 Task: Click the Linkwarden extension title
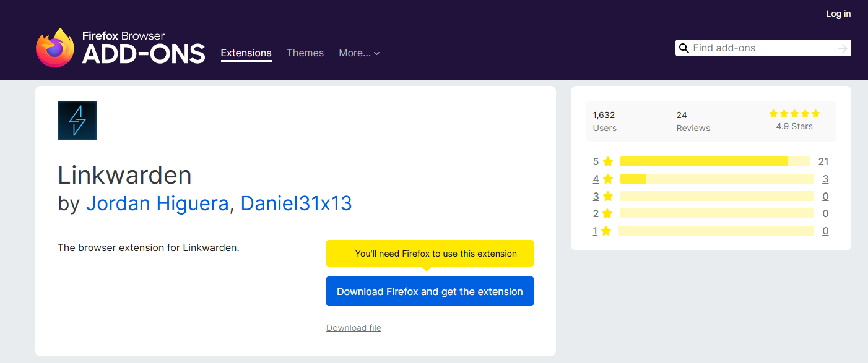tap(124, 176)
